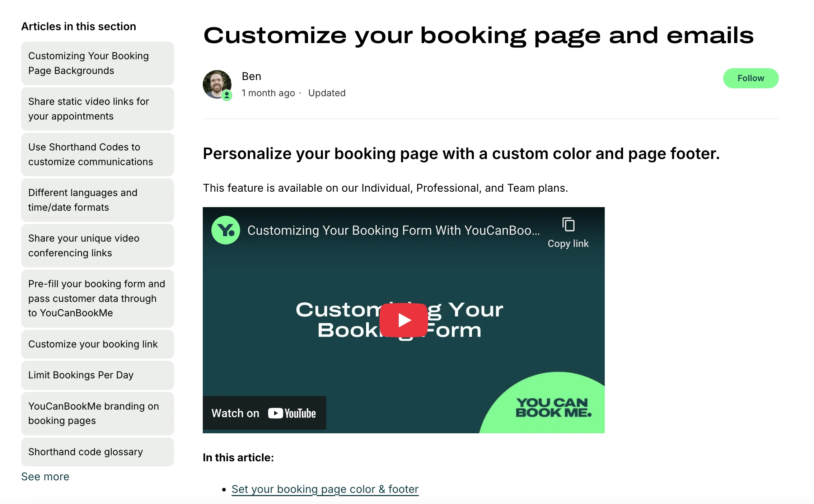The height and width of the screenshot is (504, 814).
Task: Click the YouTube logo on the video
Action: click(x=292, y=413)
